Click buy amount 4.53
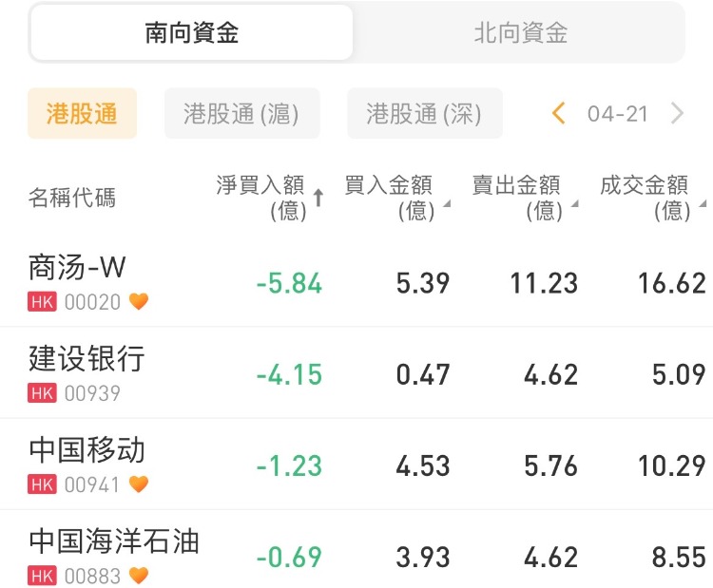The width and height of the screenshot is (713, 588). (x=423, y=466)
